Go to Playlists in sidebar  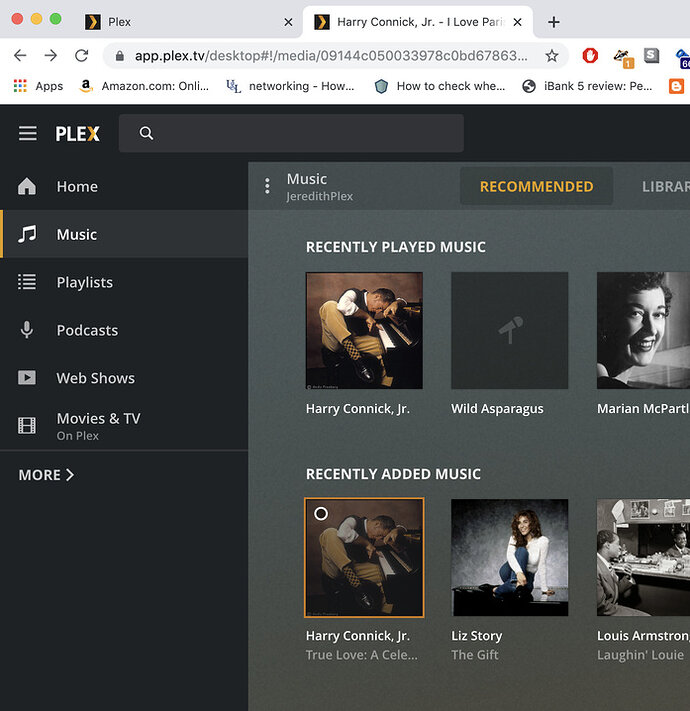(124, 282)
